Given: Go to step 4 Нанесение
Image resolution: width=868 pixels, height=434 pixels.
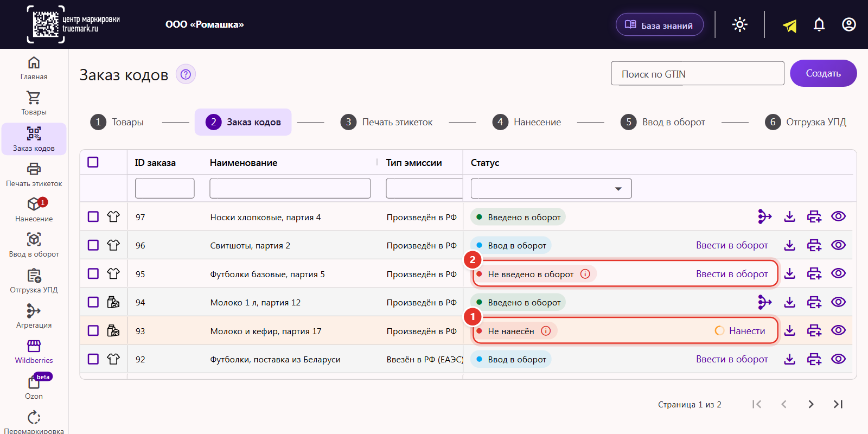Looking at the screenshot, I should click(x=527, y=122).
